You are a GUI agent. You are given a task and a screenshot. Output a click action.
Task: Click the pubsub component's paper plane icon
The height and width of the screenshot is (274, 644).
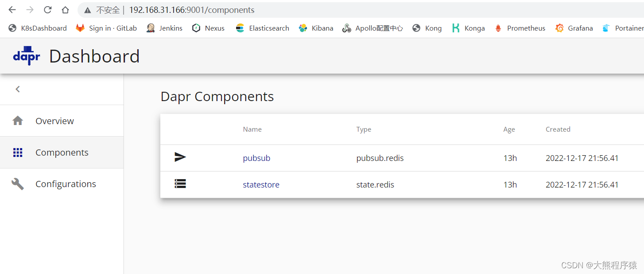pyautogui.click(x=180, y=157)
